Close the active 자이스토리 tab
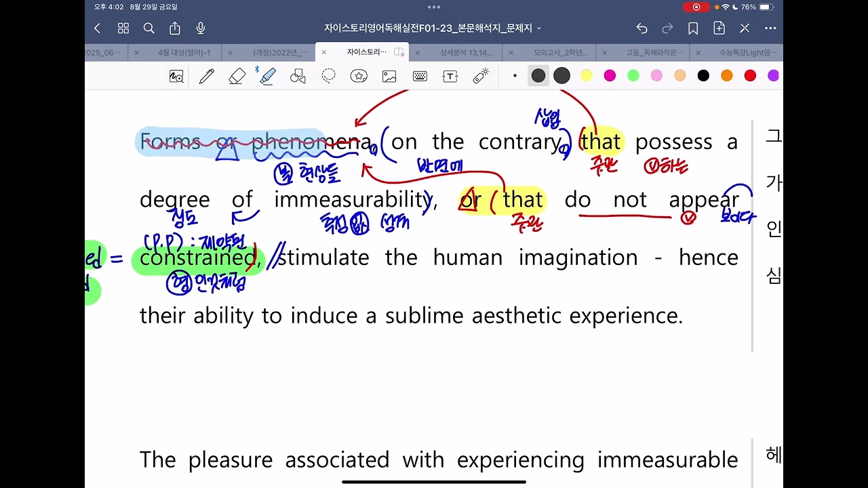The height and width of the screenshot is (488, 868). (323, 52)
